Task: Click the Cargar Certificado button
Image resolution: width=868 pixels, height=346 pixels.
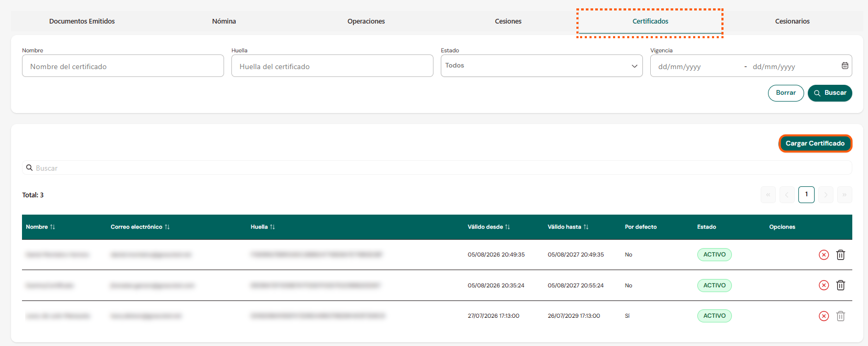Action: point(815,143)
